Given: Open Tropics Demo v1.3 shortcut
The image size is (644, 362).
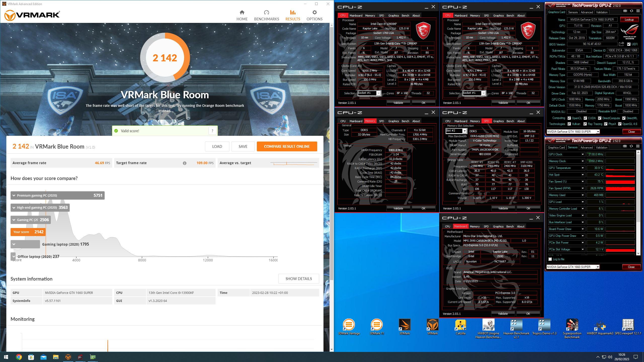Looking at the screenshot, I should point(544,327).
